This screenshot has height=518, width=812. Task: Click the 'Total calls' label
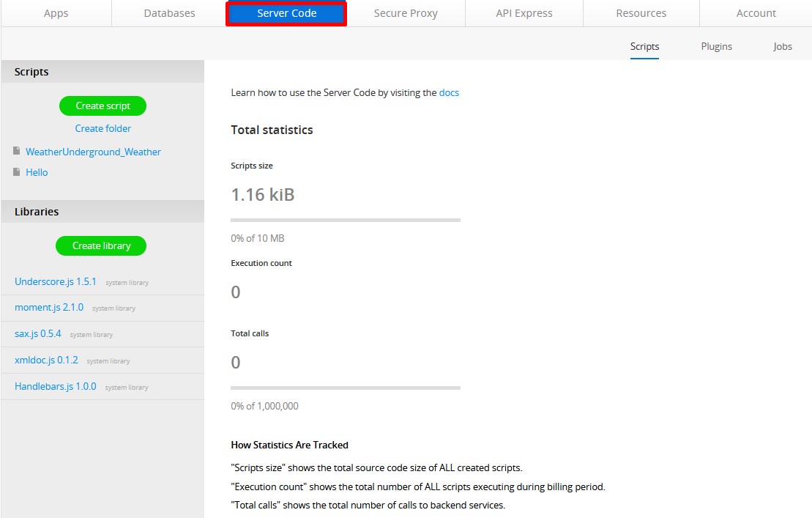250,333
